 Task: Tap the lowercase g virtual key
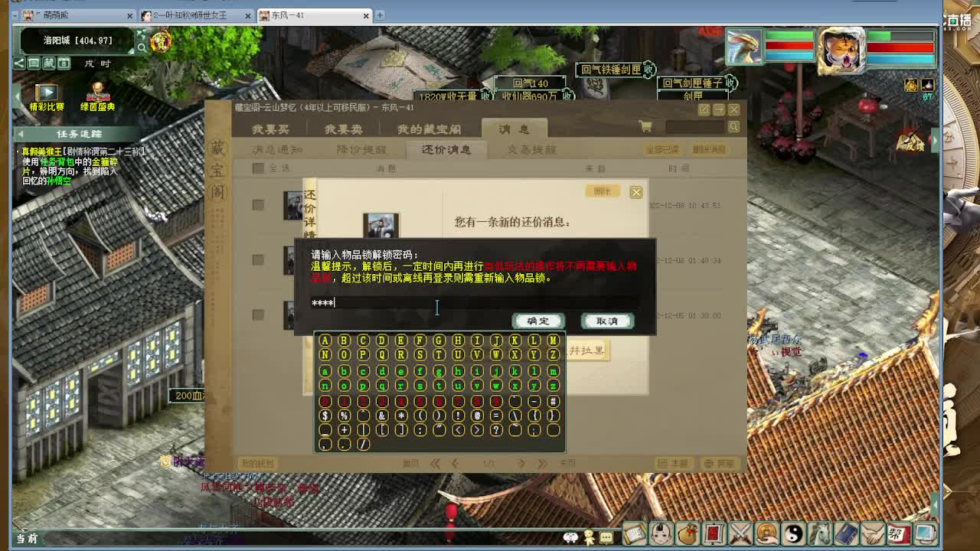[x=439, y=371]
